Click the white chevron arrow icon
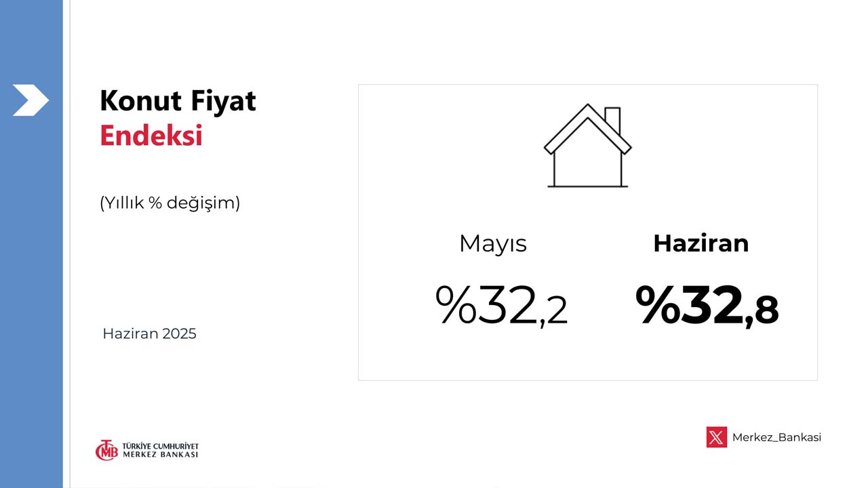The image size is (868, 488). pyautogui.click(x=31, y=100)
